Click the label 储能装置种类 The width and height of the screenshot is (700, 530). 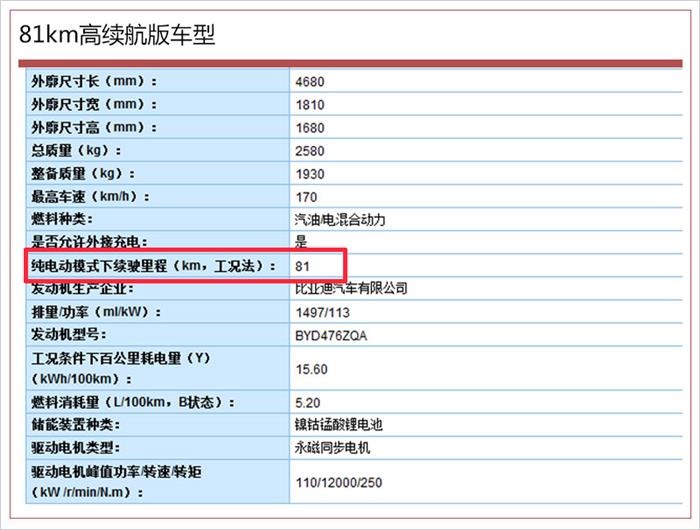coord(75,425)
